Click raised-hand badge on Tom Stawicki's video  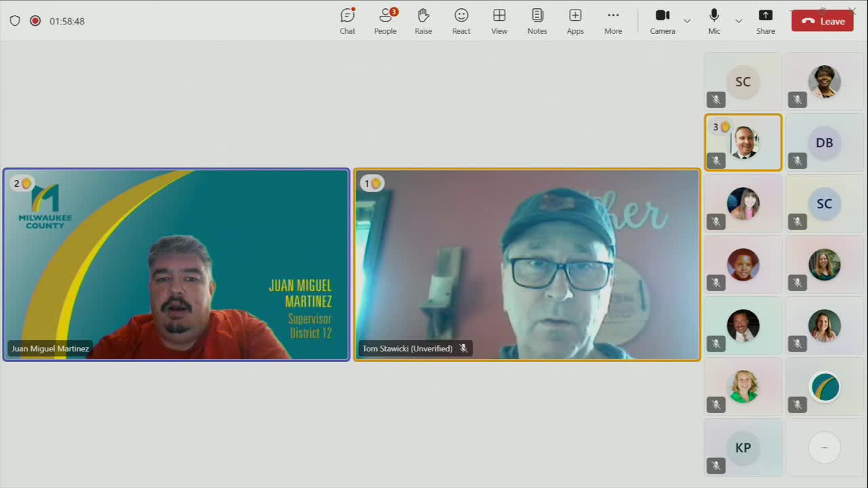coord(372,183)
